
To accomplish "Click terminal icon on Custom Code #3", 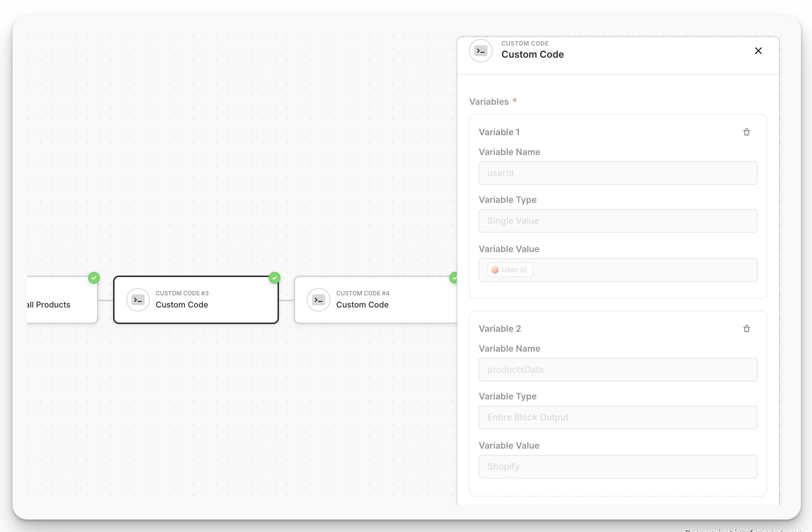I will click(138, 300).
